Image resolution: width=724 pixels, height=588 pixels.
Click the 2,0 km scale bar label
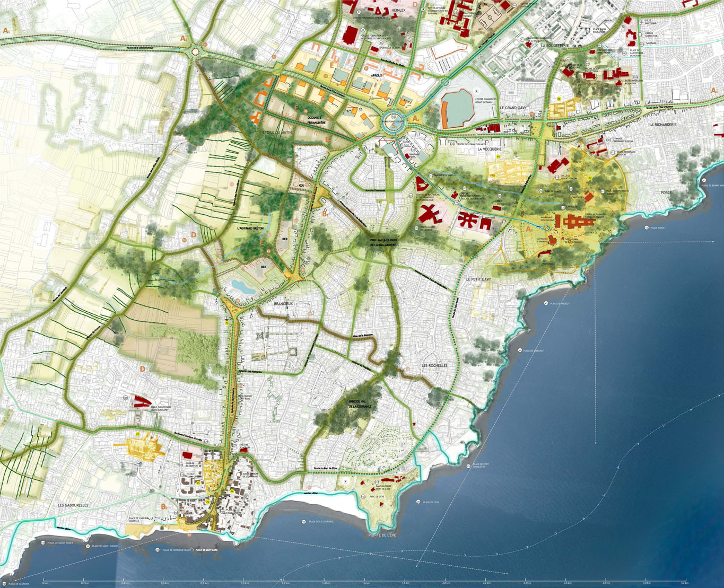(x=446, y=582)
